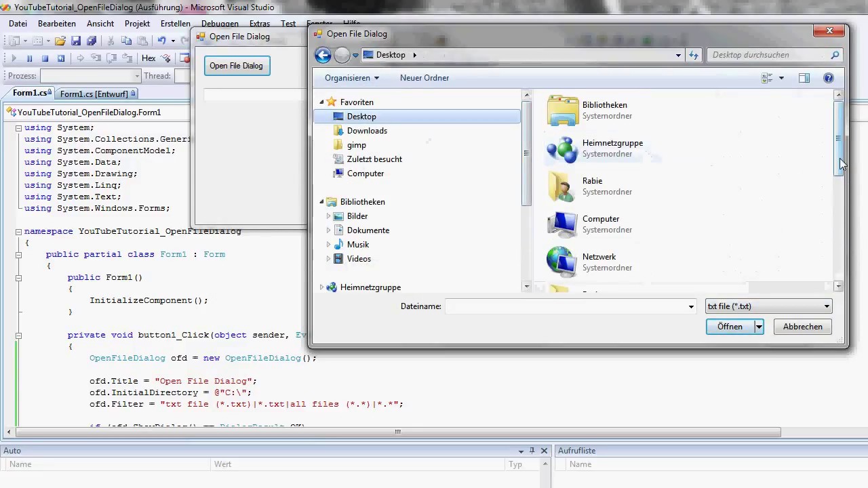Image resolution: width=868 pixels, height=488 pixels.
Task: Cut selection with the scissors icon
Action: (x=111, y=41)
